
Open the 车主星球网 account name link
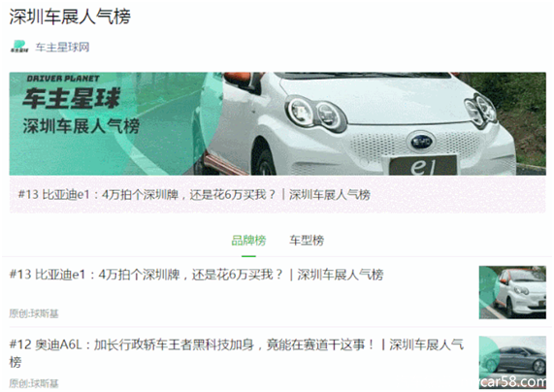click(x=62, y=47)
